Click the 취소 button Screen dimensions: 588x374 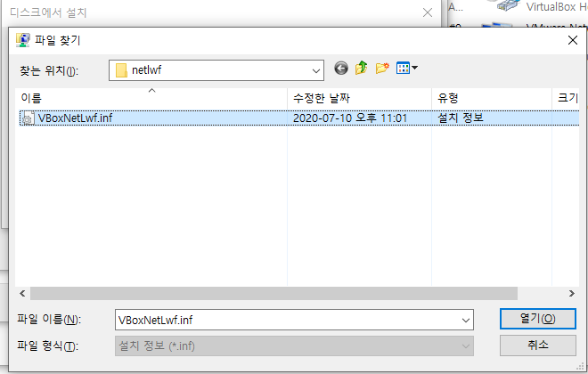coord(538,346)
